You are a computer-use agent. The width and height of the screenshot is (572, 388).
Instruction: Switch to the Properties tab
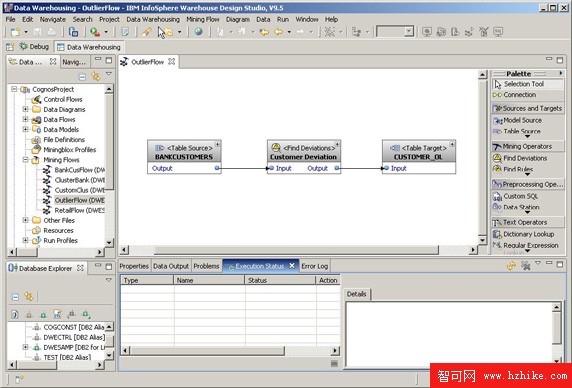pyautogui.click(x=134, y=266)
